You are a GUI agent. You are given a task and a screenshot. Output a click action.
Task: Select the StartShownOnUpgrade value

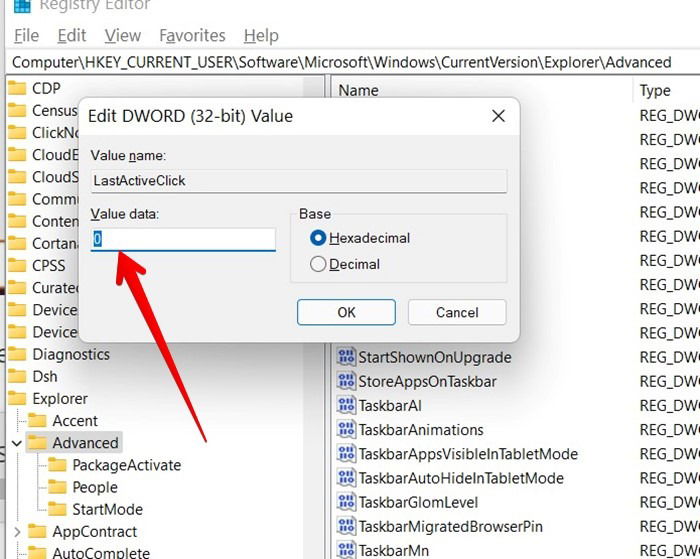click(x=435, y=357)
